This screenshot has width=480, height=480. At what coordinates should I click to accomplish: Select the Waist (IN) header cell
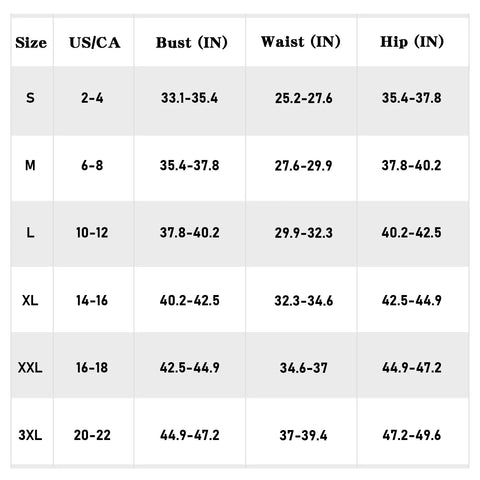point(301,42)
